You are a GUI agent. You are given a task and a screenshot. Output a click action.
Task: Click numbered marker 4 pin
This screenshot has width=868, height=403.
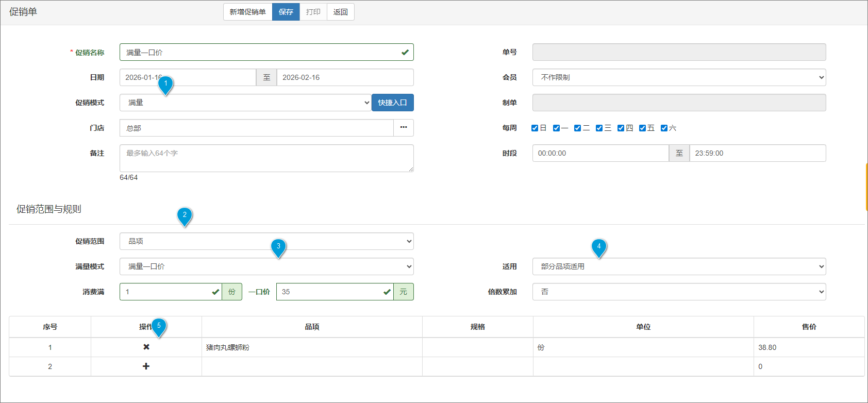click(598, 248)
